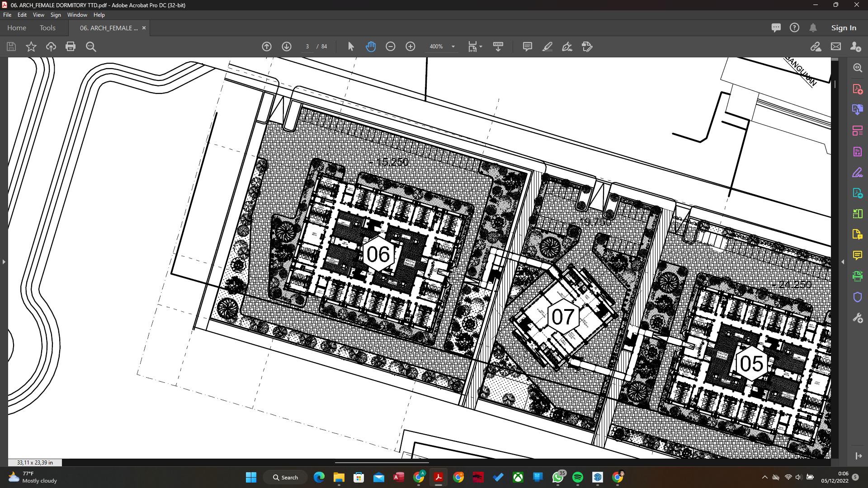Open Spotify from the taskbar
868x488 pixels.
tap(578, 477)
